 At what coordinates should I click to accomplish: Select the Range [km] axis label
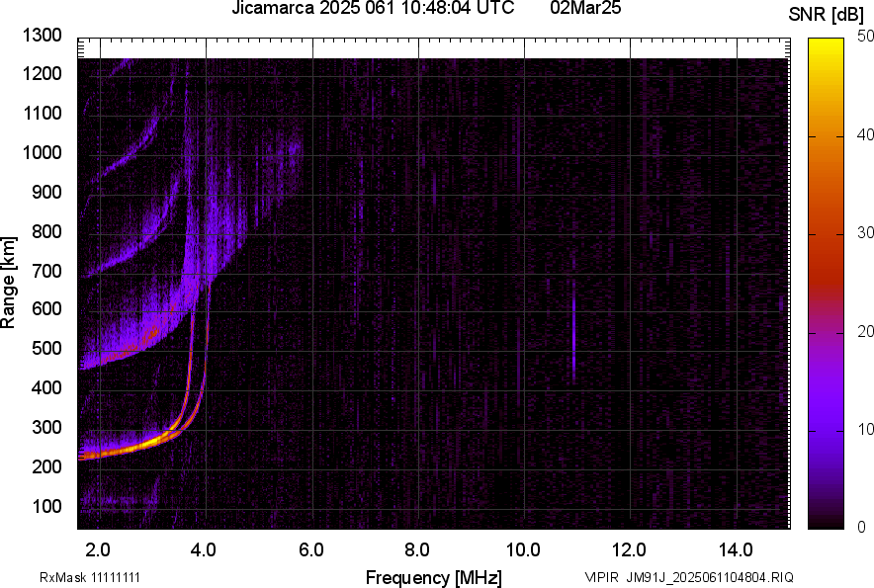tap(9, 283)
